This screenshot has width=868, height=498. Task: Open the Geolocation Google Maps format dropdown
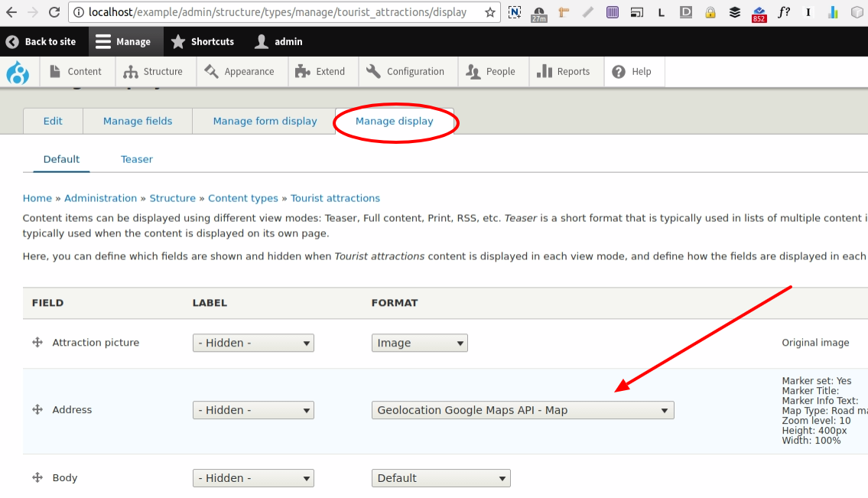coord(522,410)
